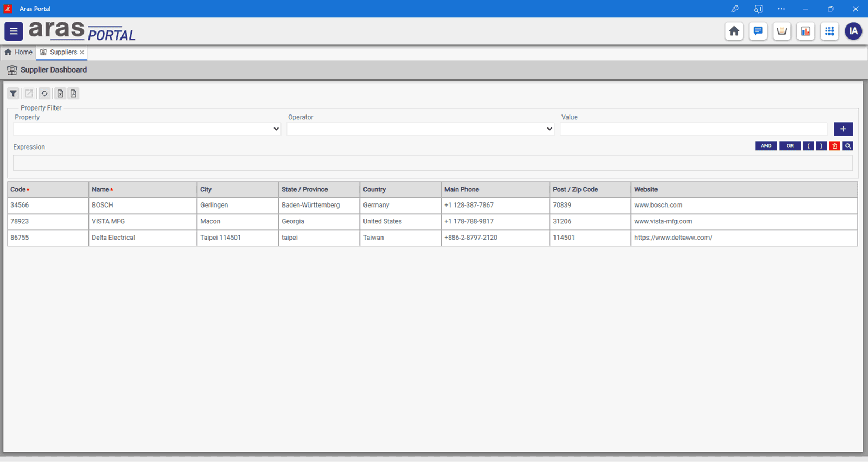Select the Delta Electrical name cell
Screen dimensions: 868x462
143,238
